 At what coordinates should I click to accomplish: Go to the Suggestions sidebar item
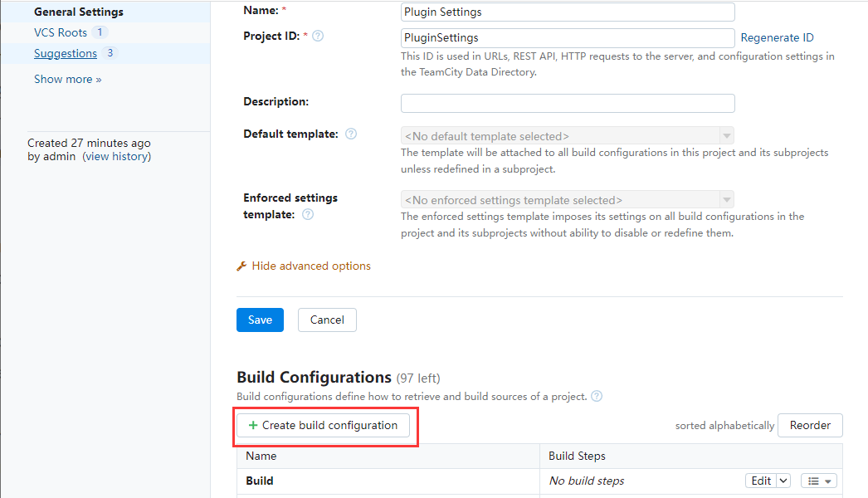tap(66, 53)
